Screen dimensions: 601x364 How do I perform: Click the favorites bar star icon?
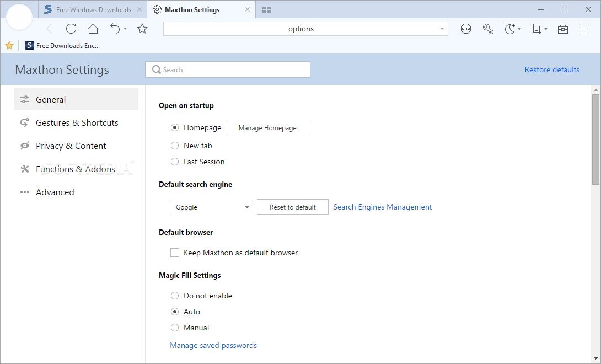click(9, 46)
